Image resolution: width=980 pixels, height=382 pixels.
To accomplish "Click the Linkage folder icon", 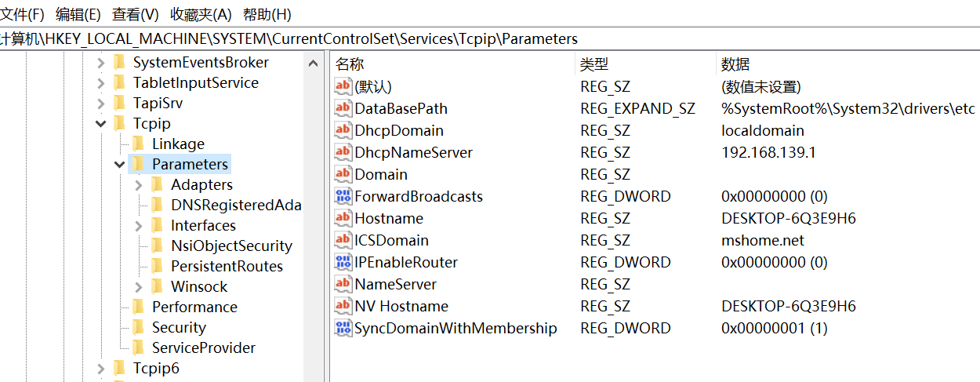I will coord(138,144).
